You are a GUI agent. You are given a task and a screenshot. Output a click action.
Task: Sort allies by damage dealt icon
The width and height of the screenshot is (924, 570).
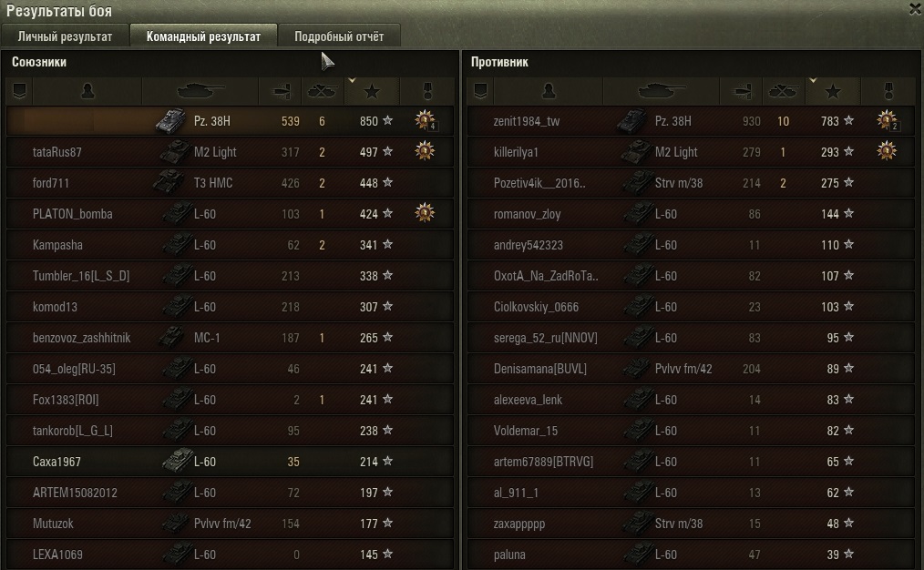click(281, 91)
